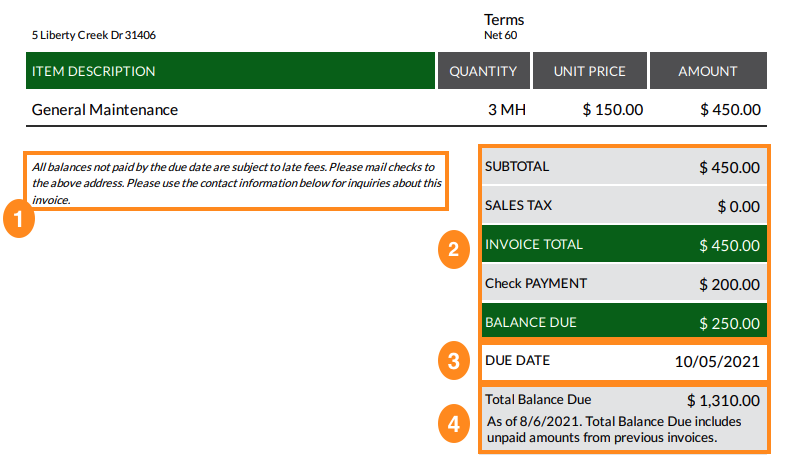This screenshot has height=470, width=790.
Task: Select the $ 150.00 unit price
Action: [613, 110]
